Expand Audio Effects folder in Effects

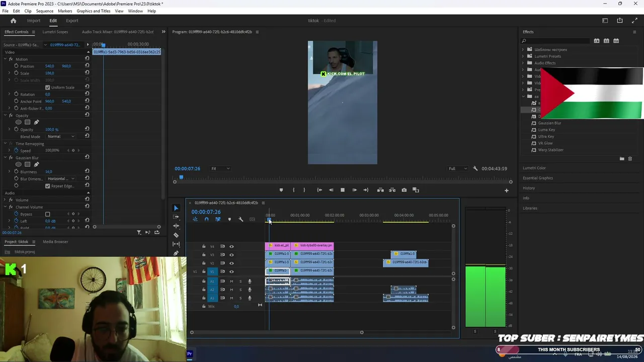tap(523, 63)
